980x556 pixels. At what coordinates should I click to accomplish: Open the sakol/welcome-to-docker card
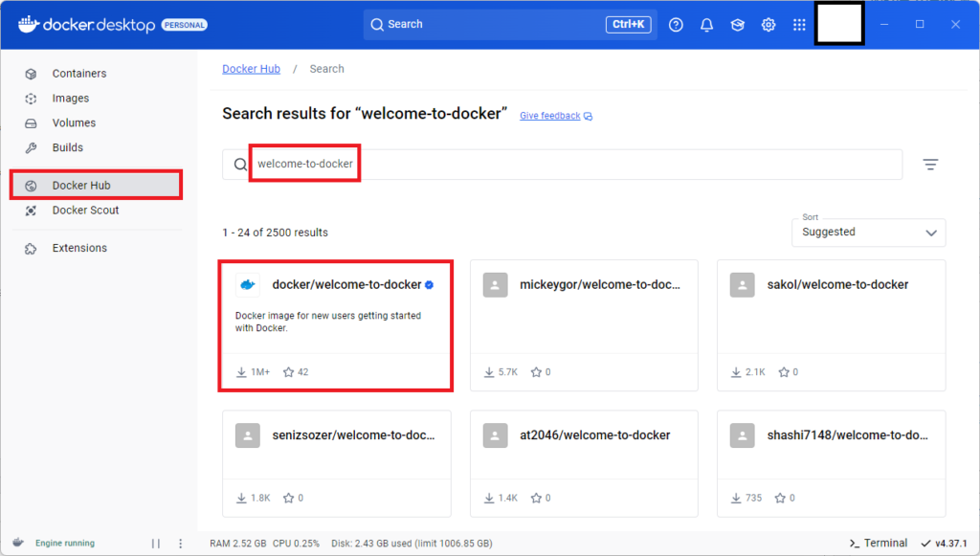point(832,325)
